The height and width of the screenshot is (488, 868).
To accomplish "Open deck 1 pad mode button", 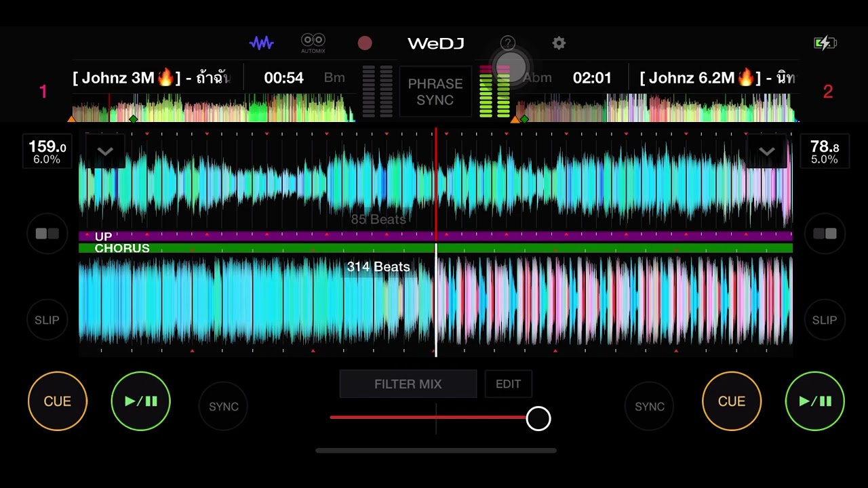I will click(47, 234).
